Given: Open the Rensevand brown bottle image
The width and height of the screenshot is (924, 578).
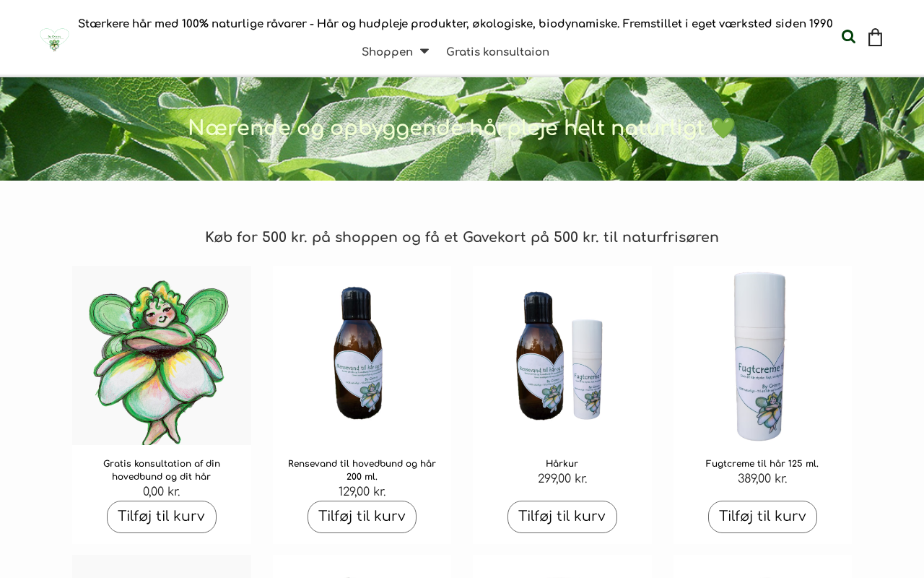Looking at the screenshot, I should click(x=362, y=355).
